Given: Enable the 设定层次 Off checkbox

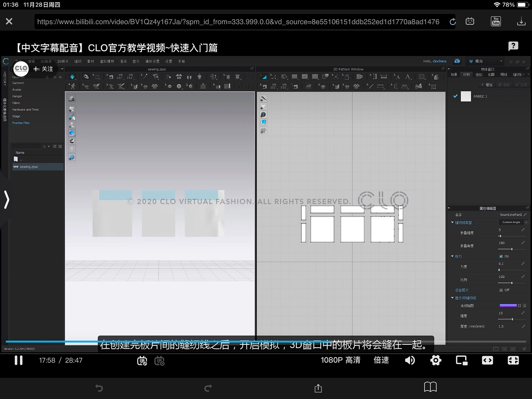Looking at the screenshot, I should (501, 290).
